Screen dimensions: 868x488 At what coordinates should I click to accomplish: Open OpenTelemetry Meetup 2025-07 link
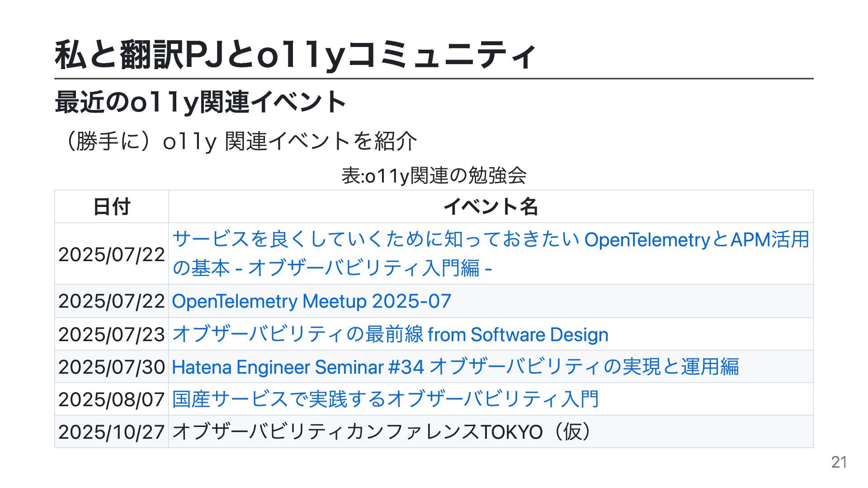coord(311,301)
